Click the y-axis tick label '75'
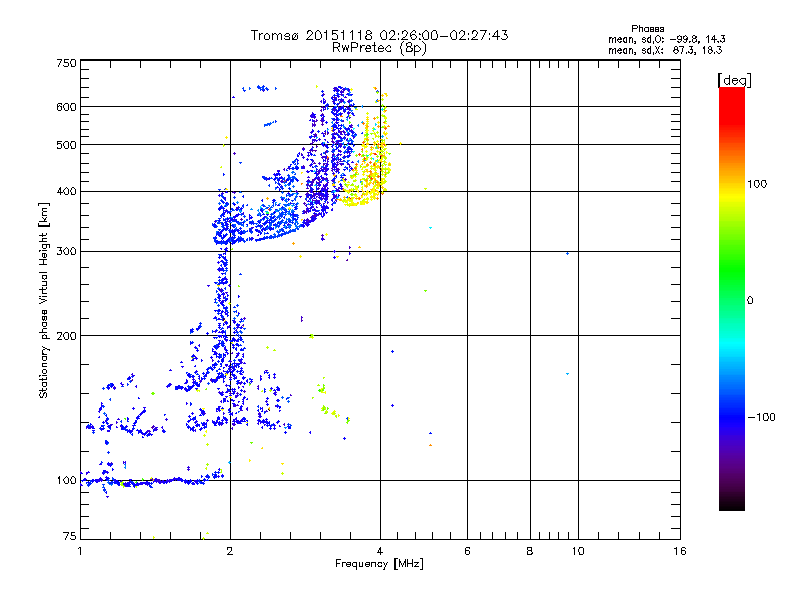The width and height of the screenshot is (800, 600). tap(70, 536)
